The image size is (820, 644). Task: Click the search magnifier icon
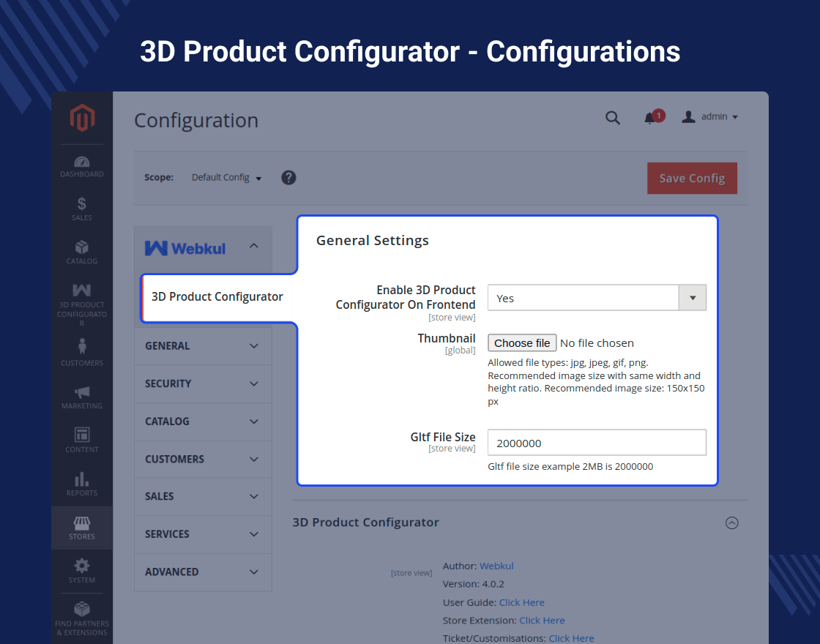click(x=613, y=118)
